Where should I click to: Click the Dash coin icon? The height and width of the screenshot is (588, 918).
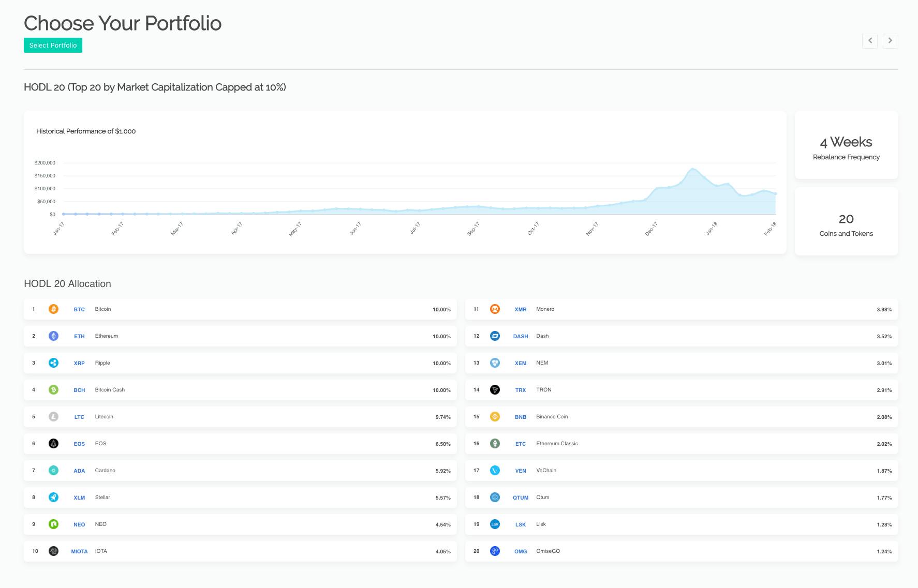click(495, 336)
